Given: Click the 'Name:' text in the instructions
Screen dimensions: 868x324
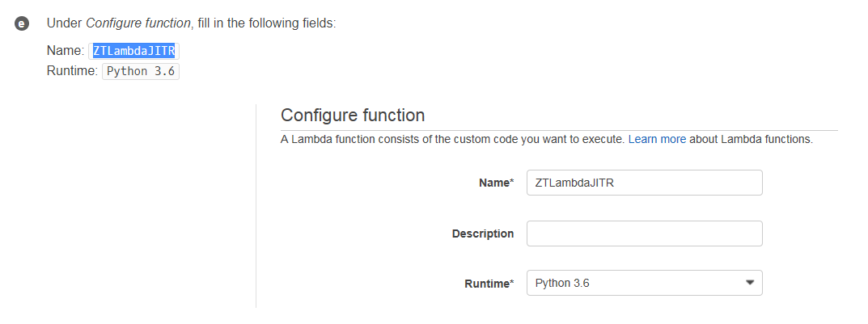Looking at the screenshot, I should [66, 51].
